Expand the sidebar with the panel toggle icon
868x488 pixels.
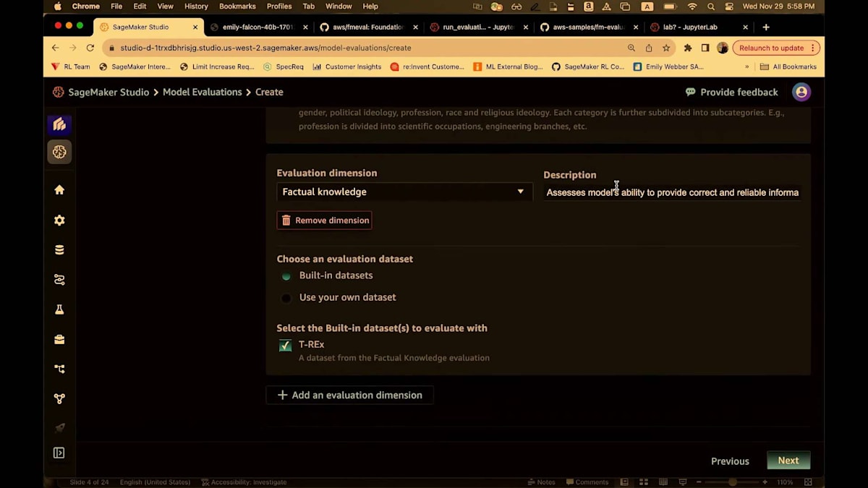pyautogui.click(x=59, y=453)
